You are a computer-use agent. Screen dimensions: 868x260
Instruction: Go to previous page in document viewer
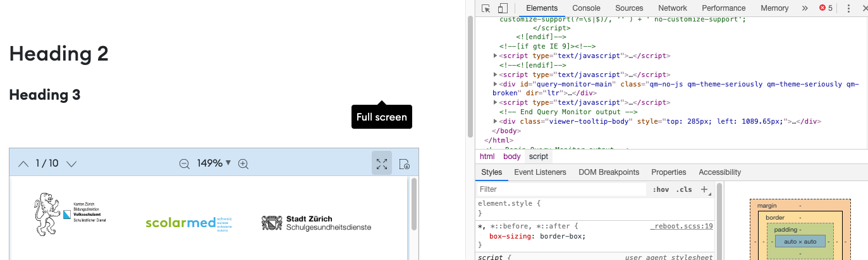(23, 163)
